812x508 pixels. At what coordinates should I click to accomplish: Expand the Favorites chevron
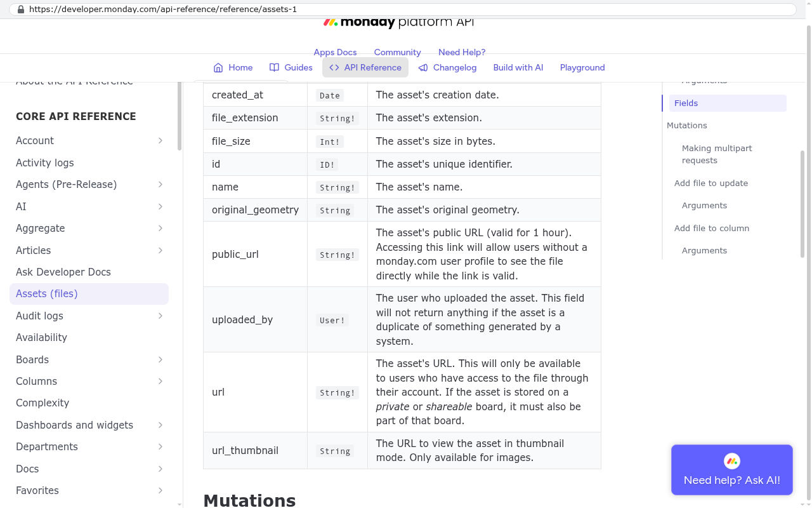160,490
